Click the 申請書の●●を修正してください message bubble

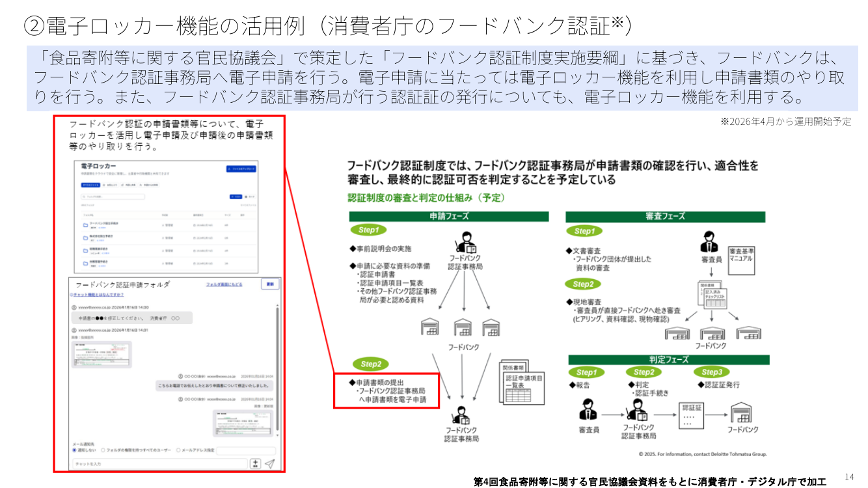[132, 318]
